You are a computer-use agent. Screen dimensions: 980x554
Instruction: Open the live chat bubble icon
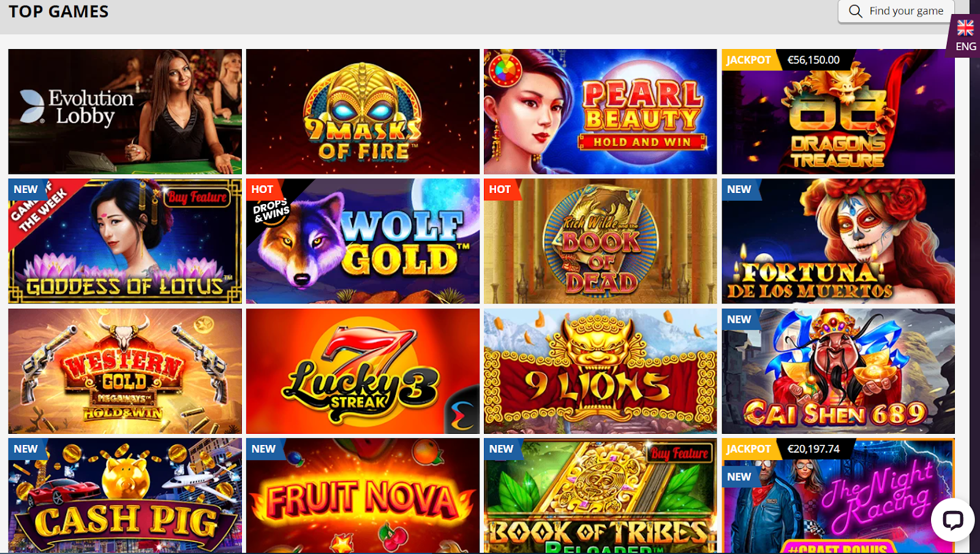[x=952, y=520]
